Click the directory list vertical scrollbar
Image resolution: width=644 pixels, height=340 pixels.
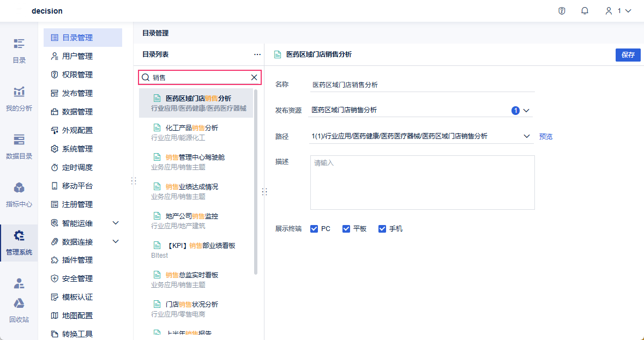[256, 180]
